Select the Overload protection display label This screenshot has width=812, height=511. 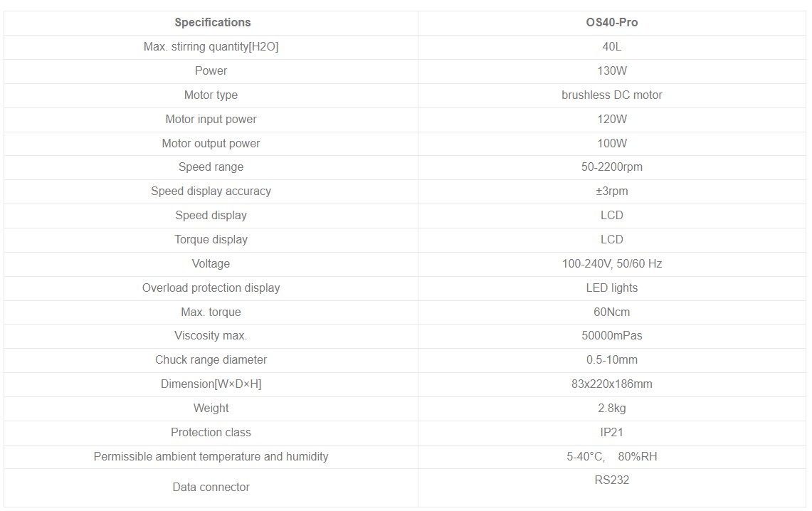[x=211, y=288]
